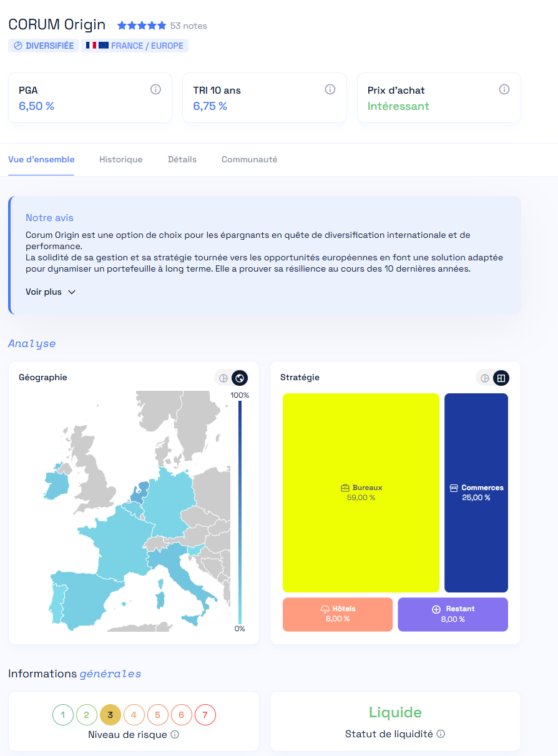This screenshot has height=756, width=558.
Task: Click the Analyse heading
Action: click(32, 343)
